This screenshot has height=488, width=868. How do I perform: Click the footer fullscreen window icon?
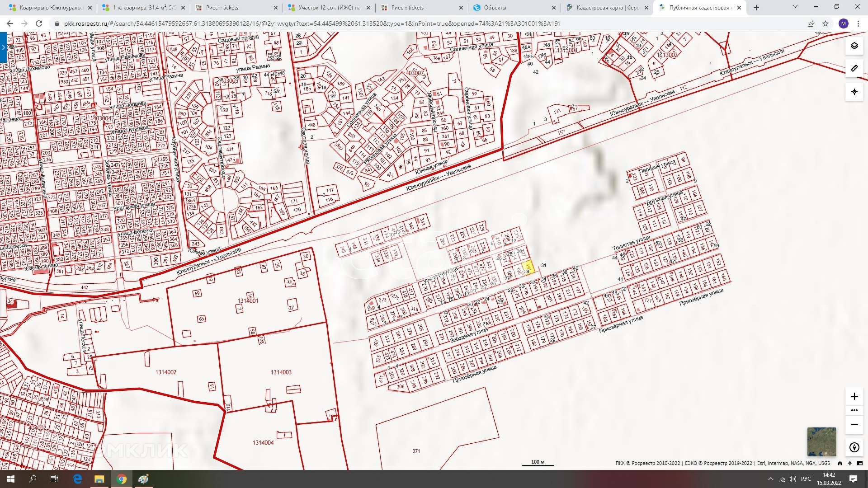point(860,463)
